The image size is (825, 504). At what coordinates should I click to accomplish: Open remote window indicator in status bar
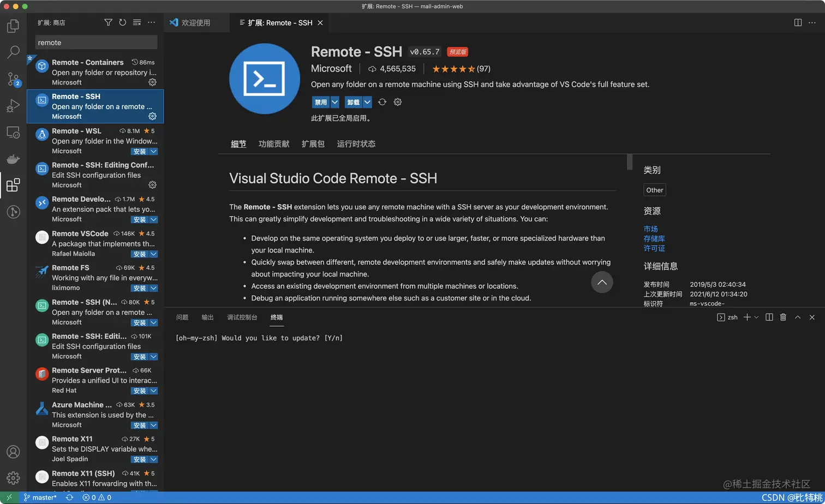9,497
